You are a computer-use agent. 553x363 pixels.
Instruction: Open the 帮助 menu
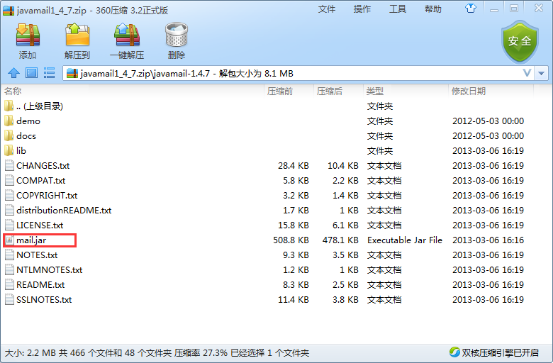433,9
